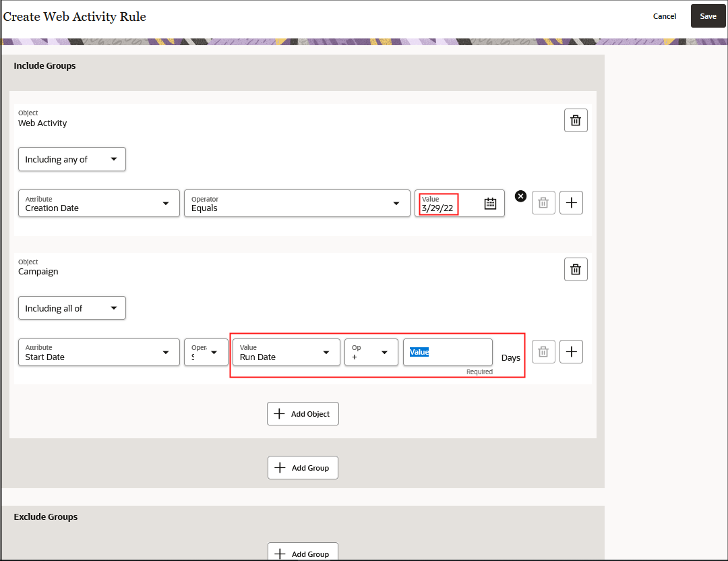Click the Web Activity object name
This screenshot has height=561, width=728.
[42, 123]
